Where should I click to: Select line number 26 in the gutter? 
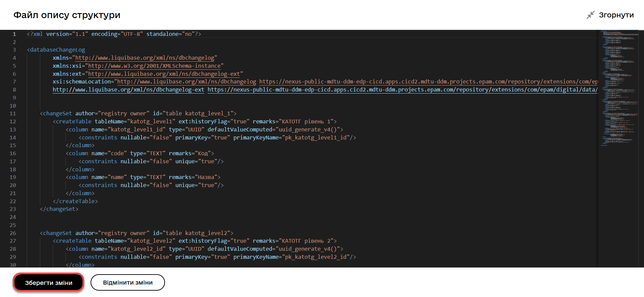pos(13,233)
